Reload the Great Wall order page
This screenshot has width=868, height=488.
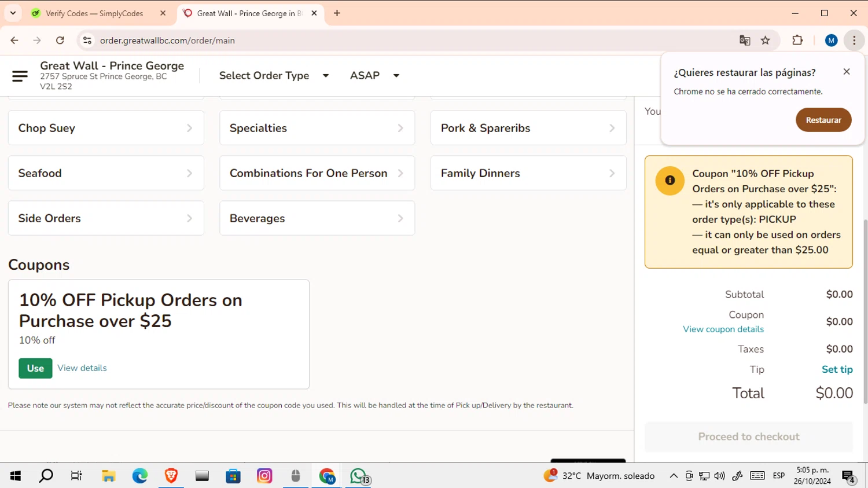[x=60, y=41]
